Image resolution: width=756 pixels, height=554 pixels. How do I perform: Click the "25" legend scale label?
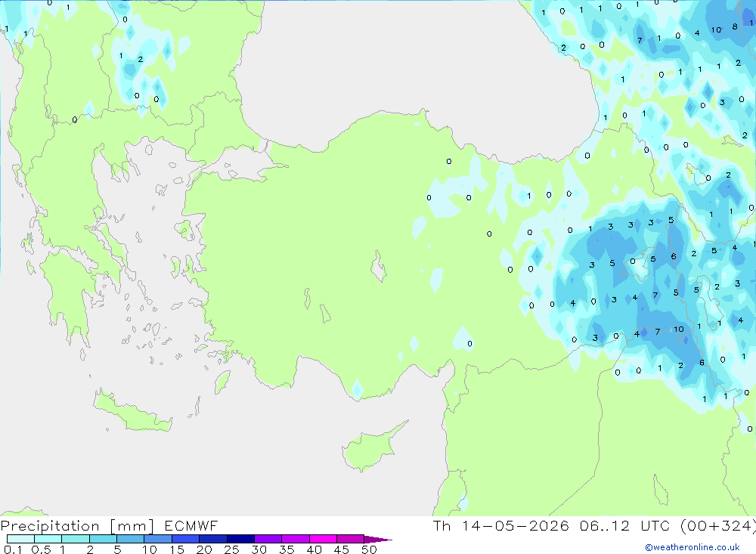(x=231, y=549)
